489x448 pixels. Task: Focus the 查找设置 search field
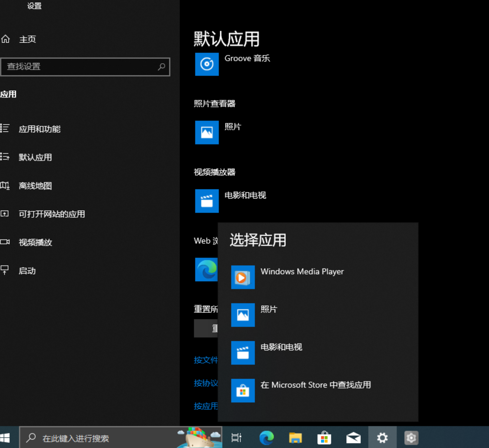click(x=85, y=67)
